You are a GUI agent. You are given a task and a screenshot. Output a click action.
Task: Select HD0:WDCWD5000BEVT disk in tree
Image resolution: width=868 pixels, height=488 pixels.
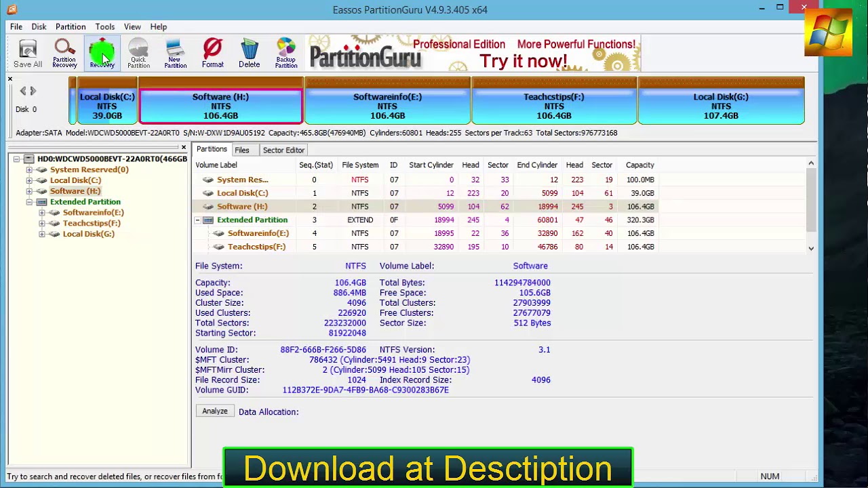click(x=112, y=159)
